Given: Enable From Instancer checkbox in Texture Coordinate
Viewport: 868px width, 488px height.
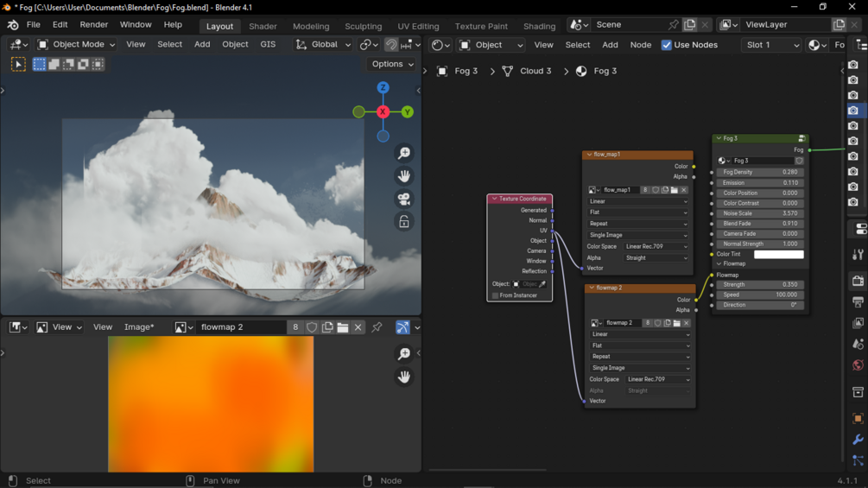Looking at the screenshot, I should tap(496, 295).
